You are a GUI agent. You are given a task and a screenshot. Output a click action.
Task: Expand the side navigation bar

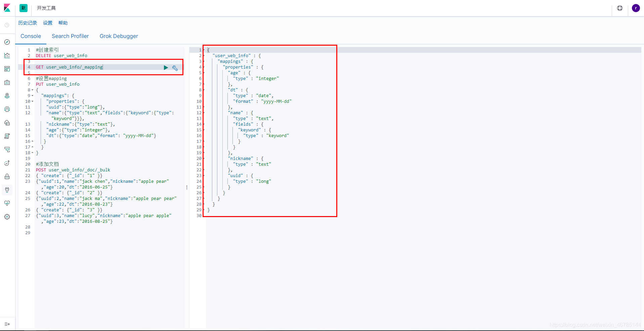(x=7, y=324)
